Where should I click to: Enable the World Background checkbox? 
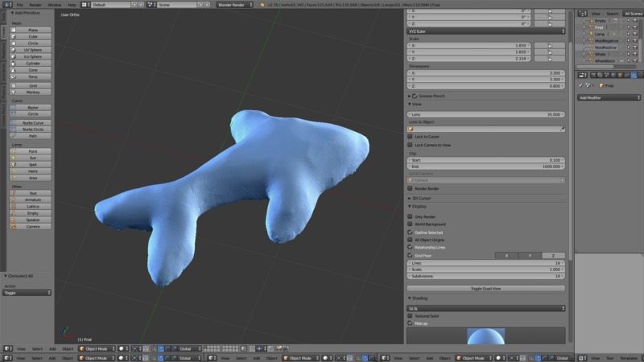point(410,224)
